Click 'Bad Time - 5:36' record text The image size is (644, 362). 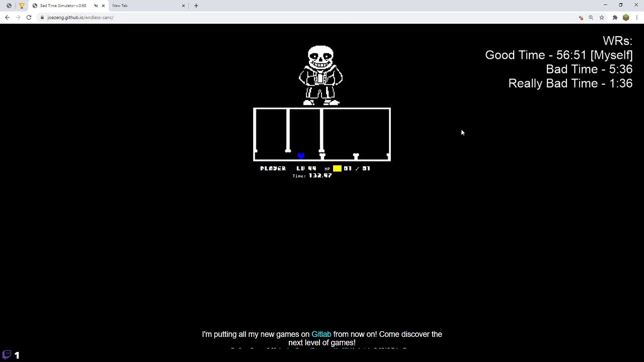click(x=589, y=69)
